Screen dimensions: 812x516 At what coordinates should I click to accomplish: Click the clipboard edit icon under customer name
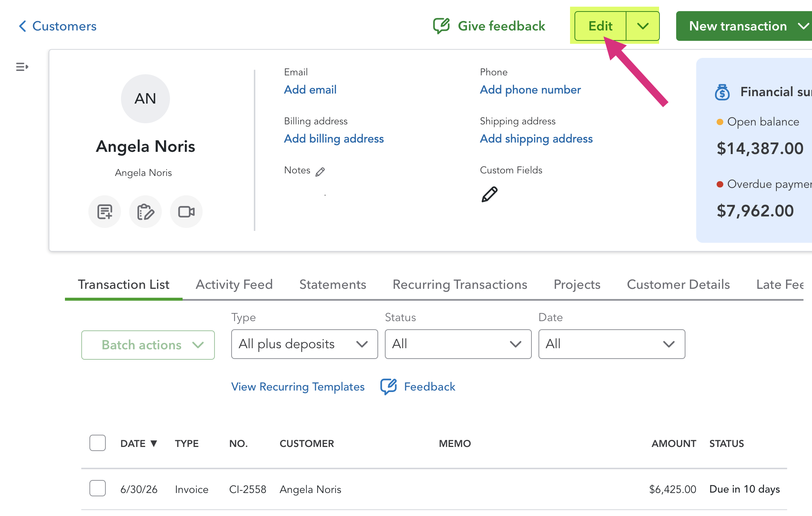pyautogui.click(x=145, y=212)
